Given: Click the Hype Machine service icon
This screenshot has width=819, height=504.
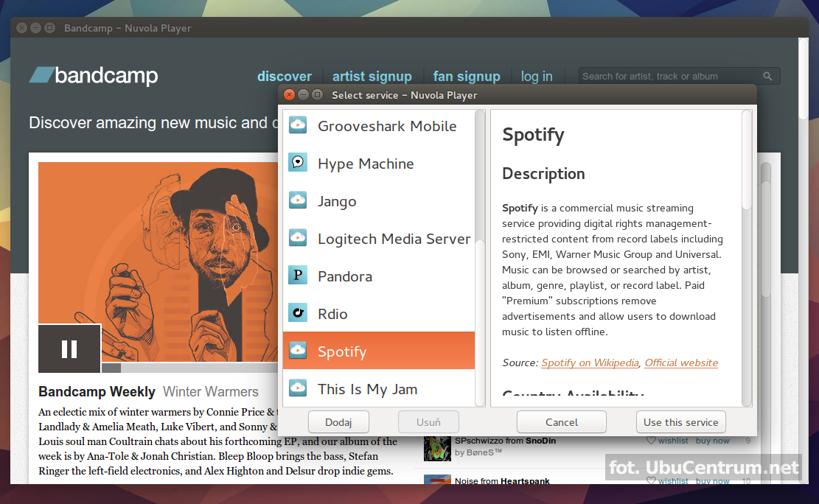Looking at the screenshot, I should coord(298,163).
